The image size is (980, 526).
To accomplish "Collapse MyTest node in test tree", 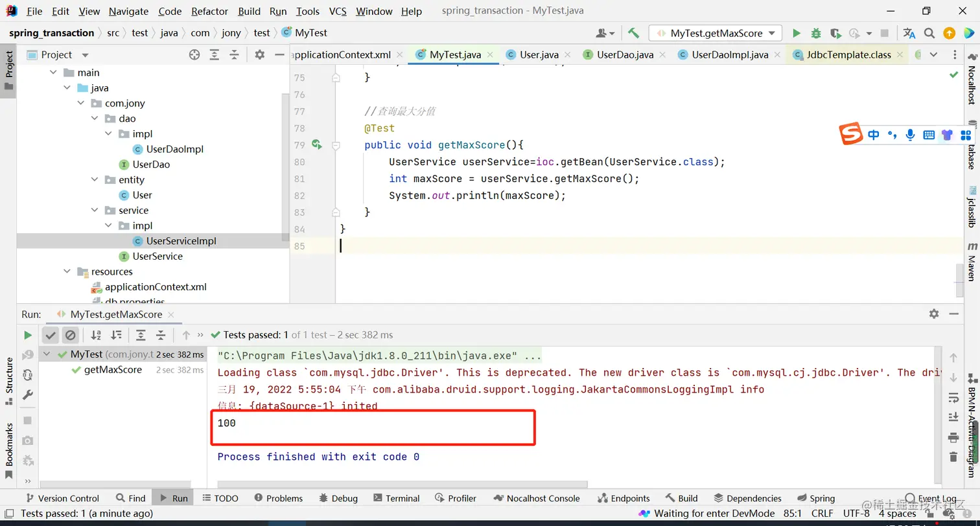I will [x=47, y=354].
